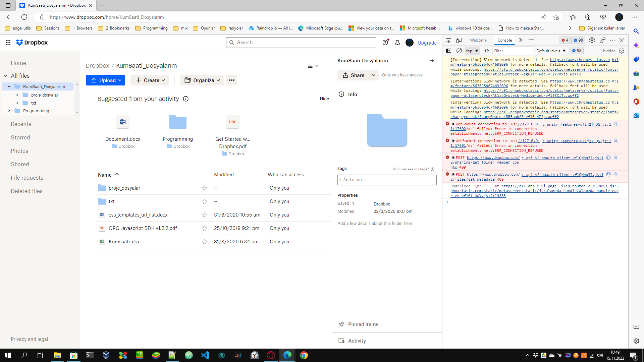This screenshot has width=644, height=362.
Task: Hide the suggested activity section
Action: pos(324,99)
